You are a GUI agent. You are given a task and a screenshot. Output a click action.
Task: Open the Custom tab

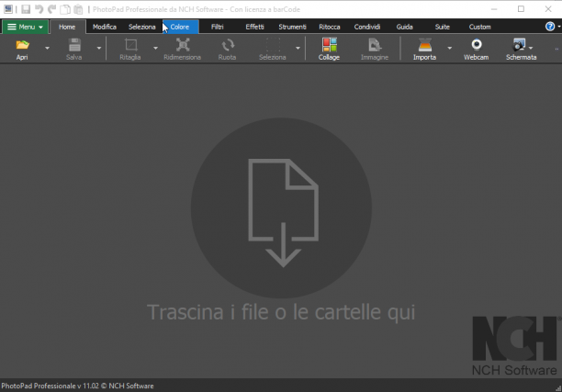480,27
